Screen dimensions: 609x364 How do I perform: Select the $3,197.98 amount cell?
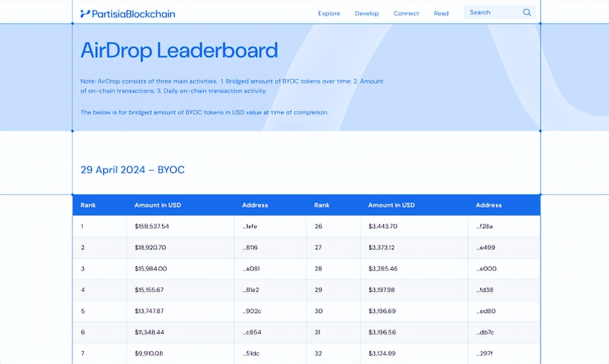pyautogui.click(x=414, y=290)
